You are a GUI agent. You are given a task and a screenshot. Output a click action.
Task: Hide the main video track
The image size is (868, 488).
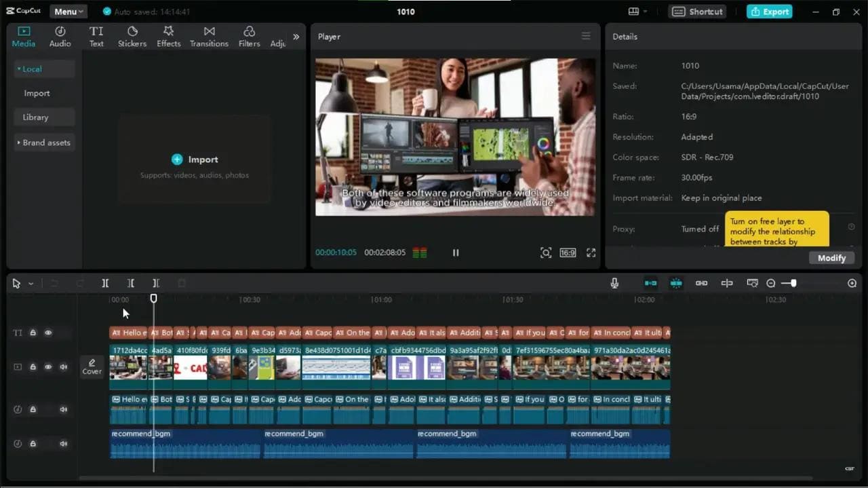point(48,367)
